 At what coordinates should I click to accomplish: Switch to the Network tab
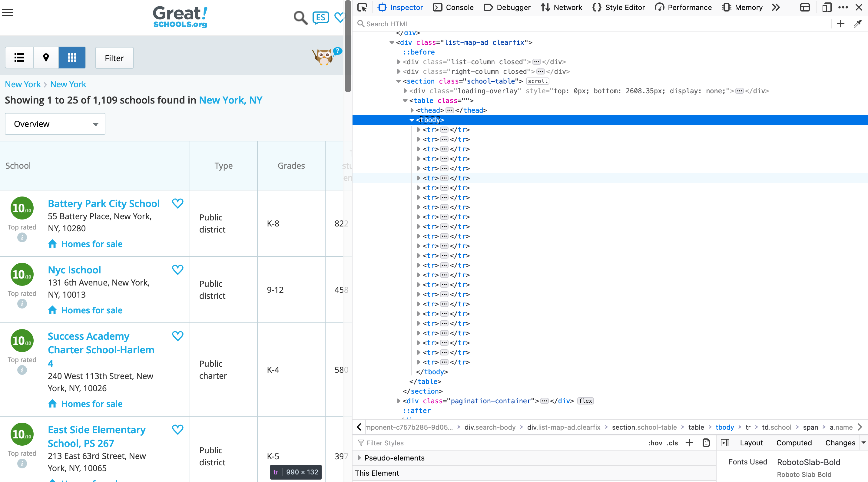[x=562, y=7]
